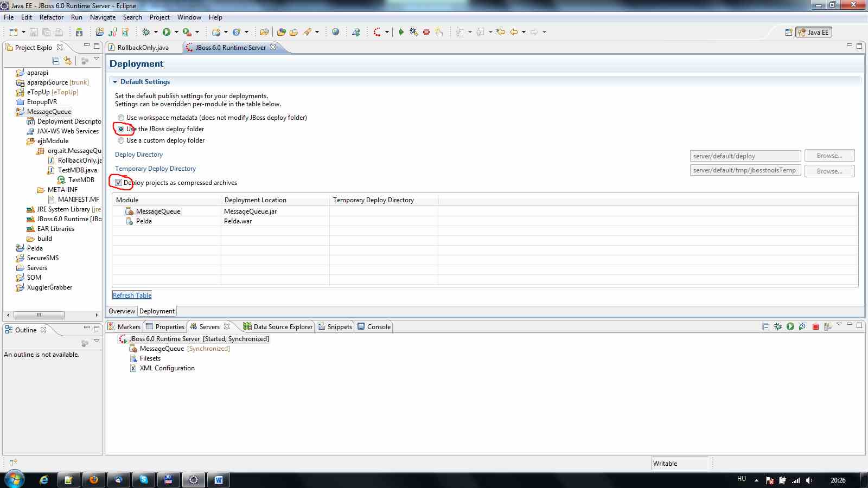The height and width of the screenshot is (488, 868).
Task: Open the Project Explorer view menu
Action: tap(97, 59)
